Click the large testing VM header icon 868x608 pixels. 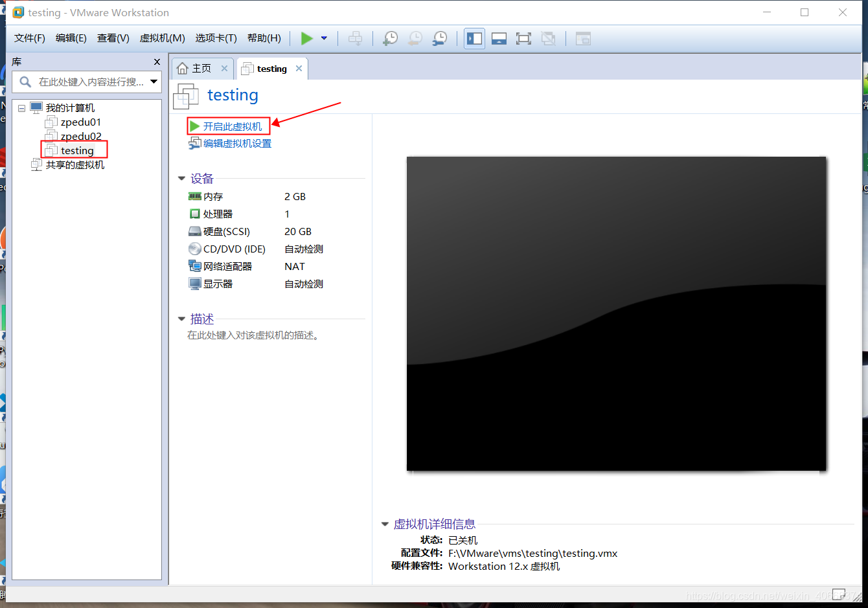click(186, 96)
